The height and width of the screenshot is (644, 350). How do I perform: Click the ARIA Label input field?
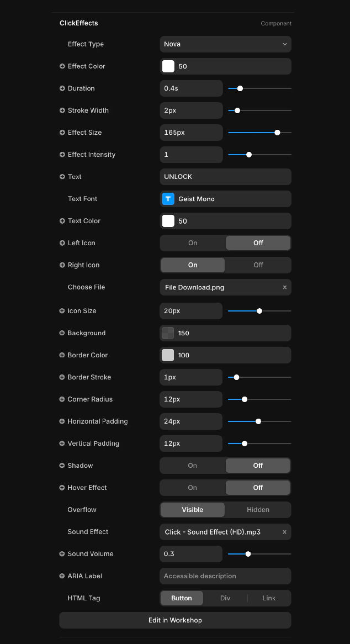225,576
